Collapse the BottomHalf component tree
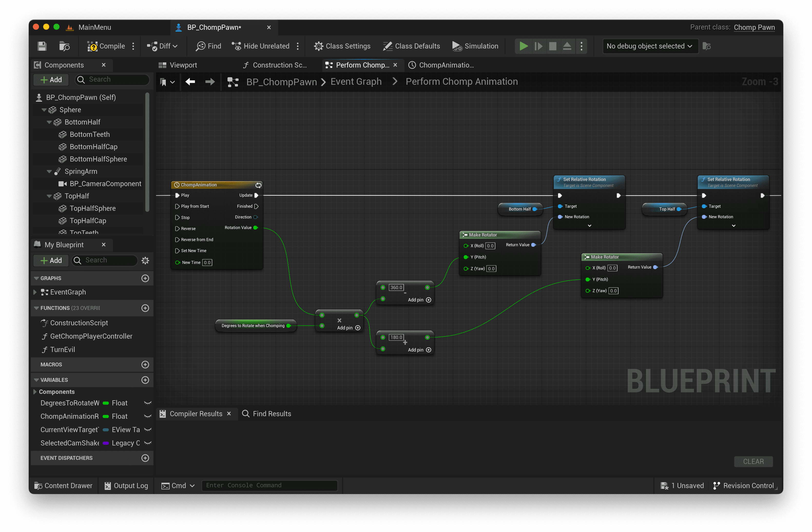This screenshot has width=812, height=532. coord(49,122)
